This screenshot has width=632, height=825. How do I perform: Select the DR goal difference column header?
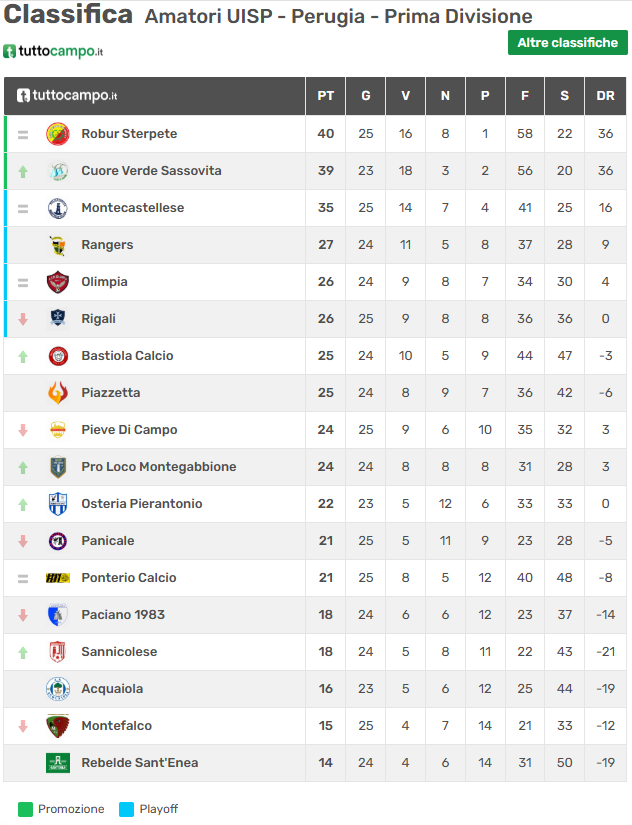(605, 96)
